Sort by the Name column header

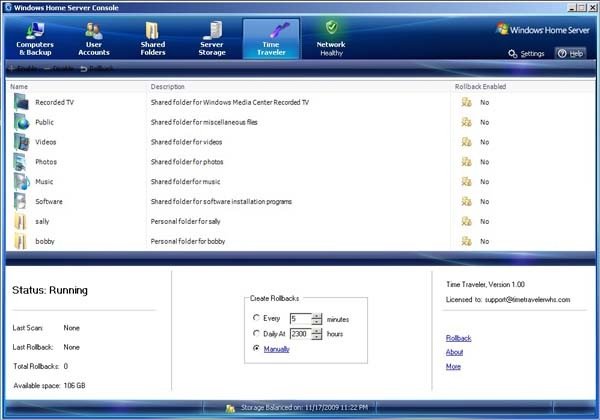click(19, 87)
